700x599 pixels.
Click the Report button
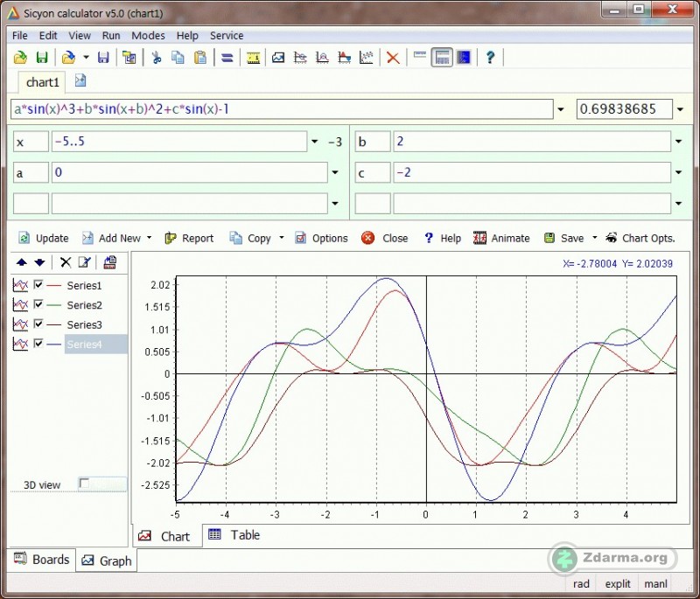(x=189, y=238)
